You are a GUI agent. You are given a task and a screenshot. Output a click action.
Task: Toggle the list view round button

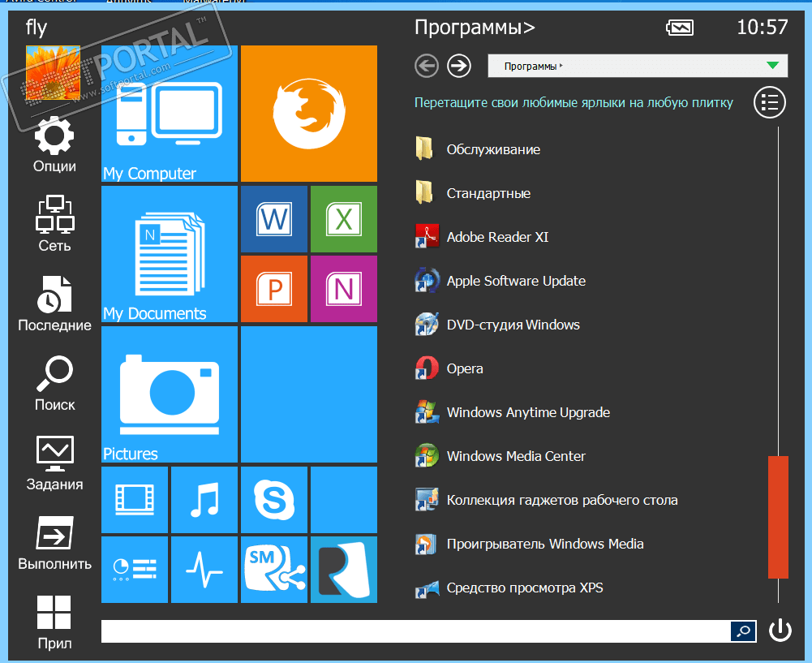point(770,102)
